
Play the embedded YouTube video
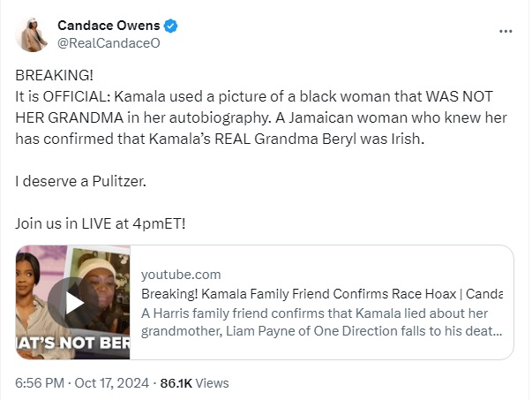[73, 302]
